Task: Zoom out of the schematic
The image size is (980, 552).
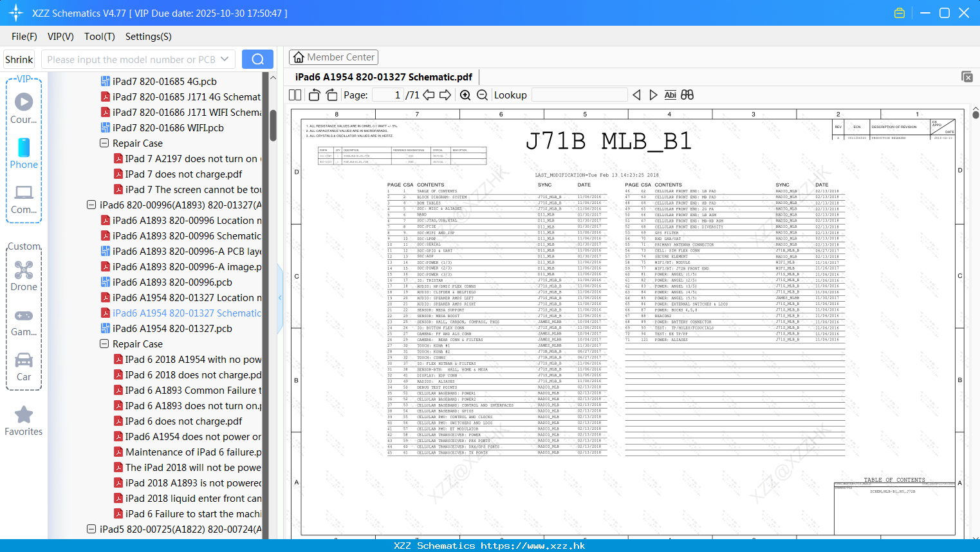Action: coord(482,95)
